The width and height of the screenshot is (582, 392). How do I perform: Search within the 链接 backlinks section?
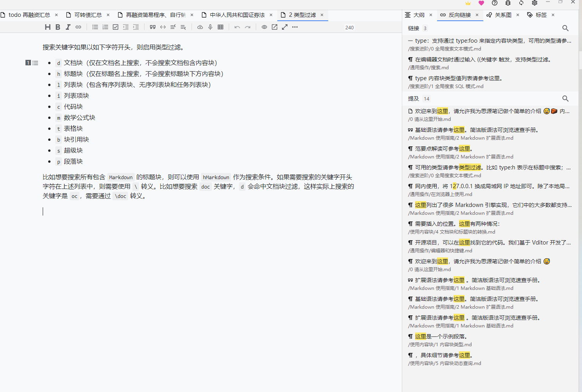[565, 28]
